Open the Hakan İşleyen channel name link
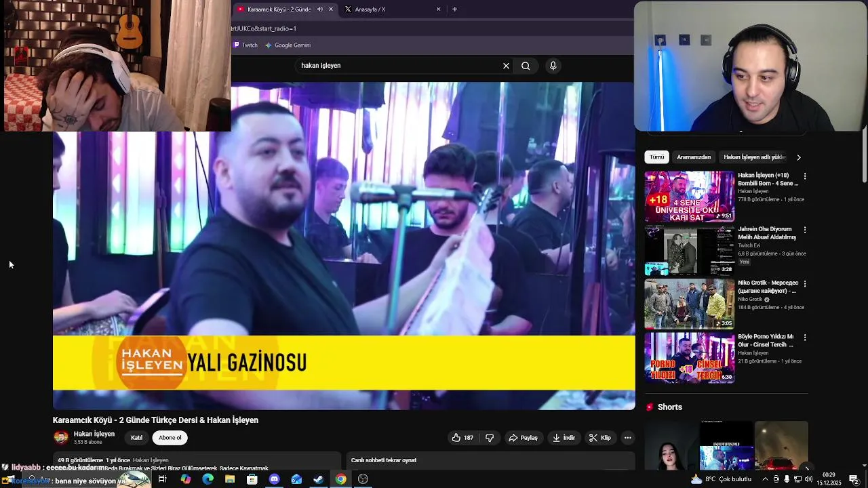This screenshot has height=488, width=868. (94, 434)
